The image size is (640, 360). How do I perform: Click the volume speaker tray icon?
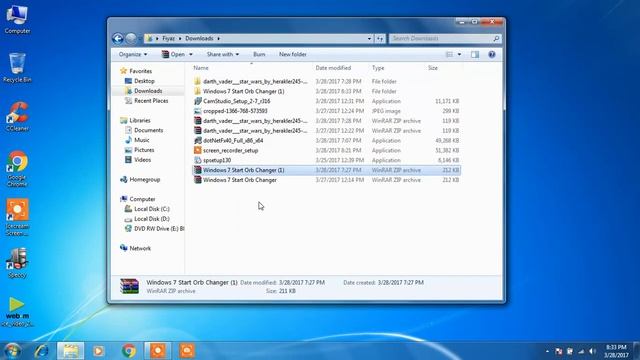click(592, 351)
